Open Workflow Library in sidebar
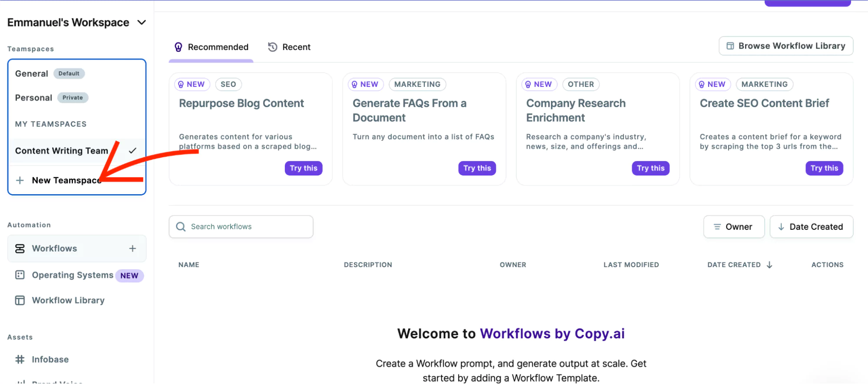 click(x=68, y=300)
